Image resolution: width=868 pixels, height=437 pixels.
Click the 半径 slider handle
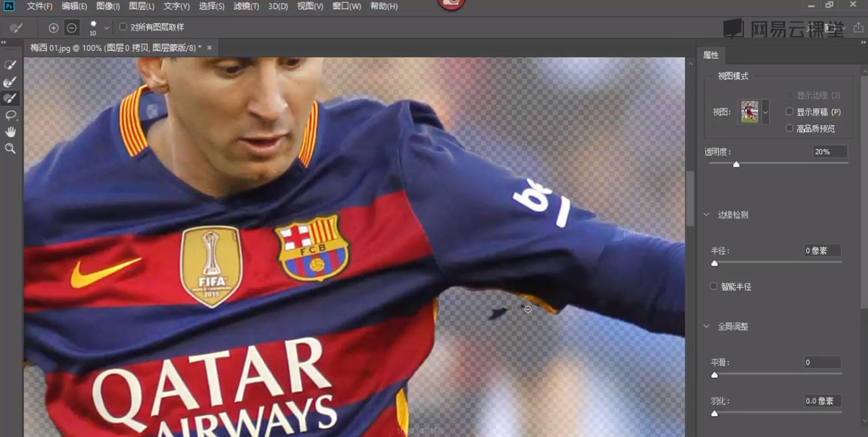[714, 263]
